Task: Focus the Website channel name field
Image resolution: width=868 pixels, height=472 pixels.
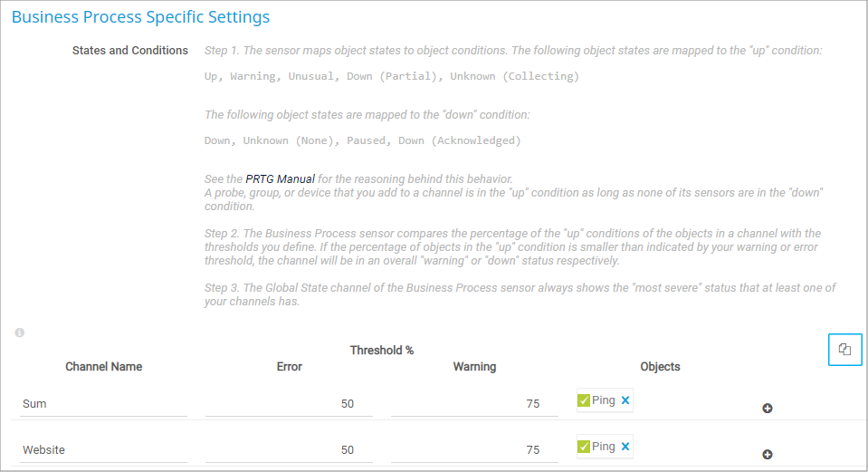Action: [103, 450]
